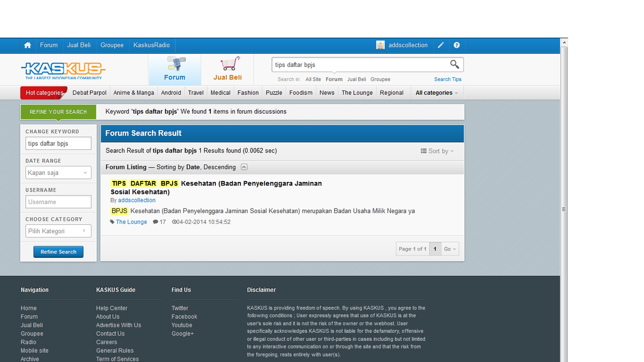Open the footer Home link
The image size is (644, 362).
click(29, 308)
